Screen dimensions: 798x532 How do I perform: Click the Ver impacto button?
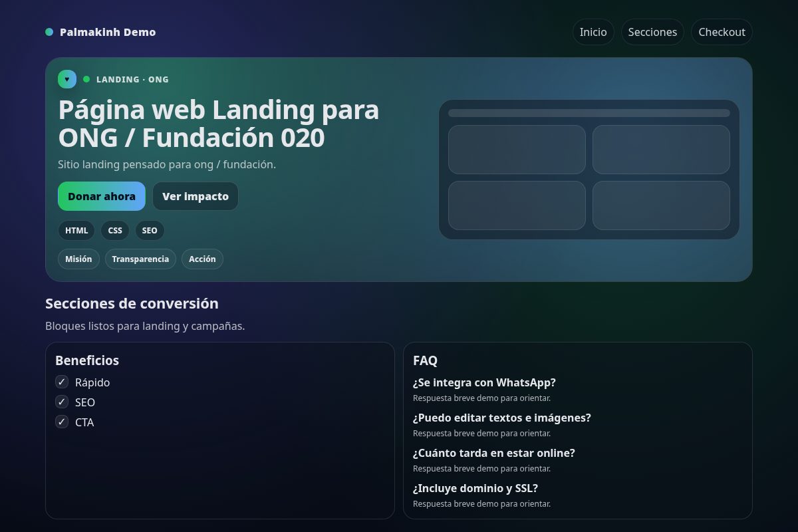coord(196,196)
